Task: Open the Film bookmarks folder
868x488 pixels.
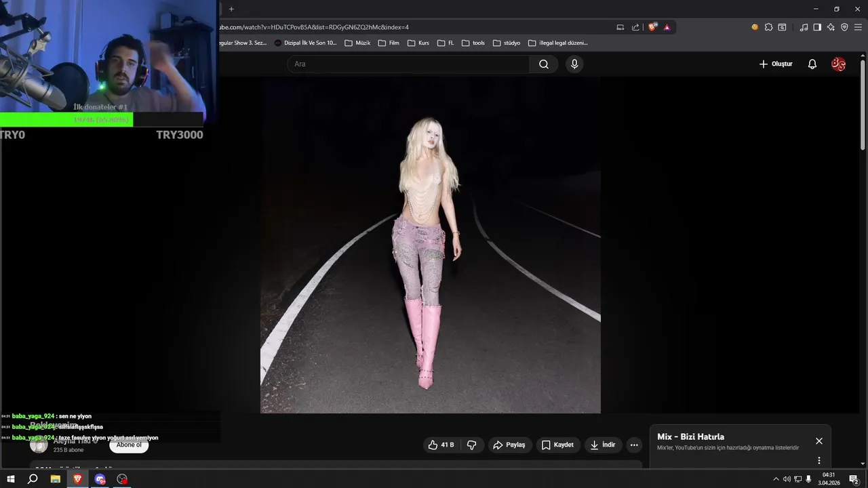Action: (389, 43)
